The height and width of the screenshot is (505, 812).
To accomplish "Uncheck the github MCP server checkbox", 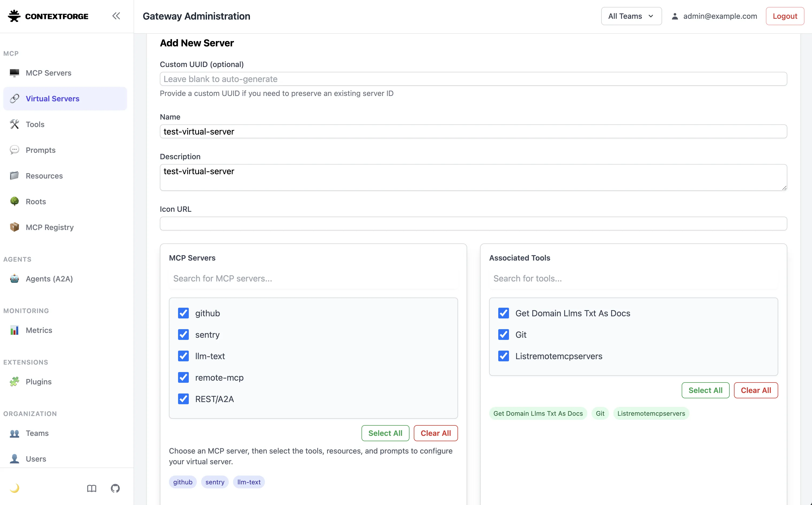I will click(183, 313).
